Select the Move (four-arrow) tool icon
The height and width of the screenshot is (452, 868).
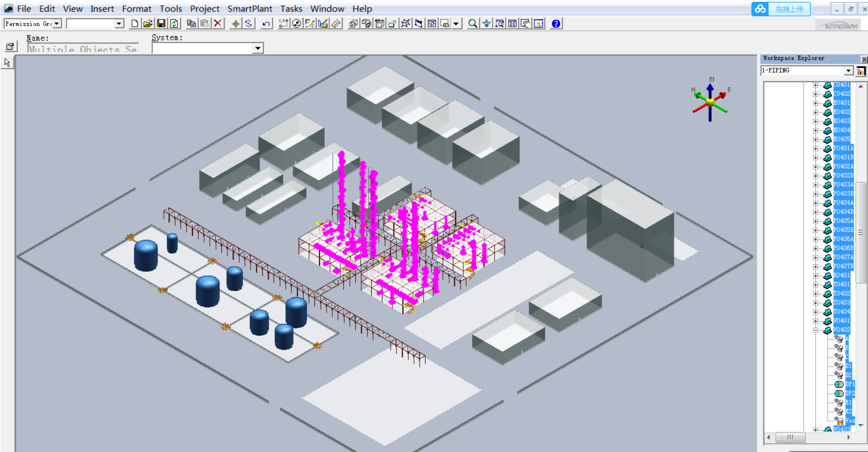(x=235, y=24)
